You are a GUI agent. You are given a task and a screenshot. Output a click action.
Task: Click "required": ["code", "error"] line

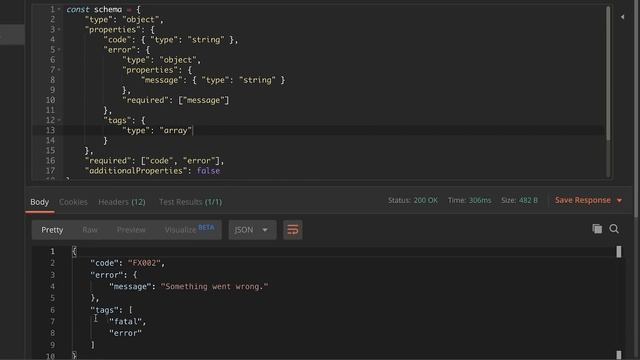click(154, 160)
